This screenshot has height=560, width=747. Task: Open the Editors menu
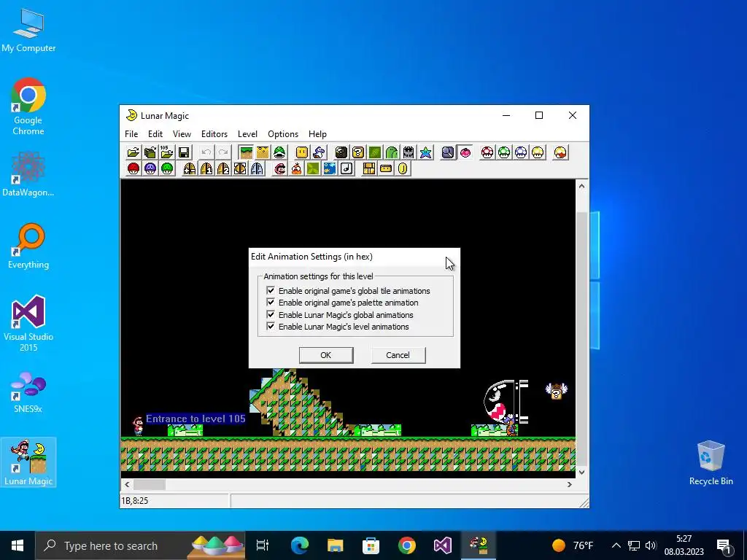pos(214,134)
